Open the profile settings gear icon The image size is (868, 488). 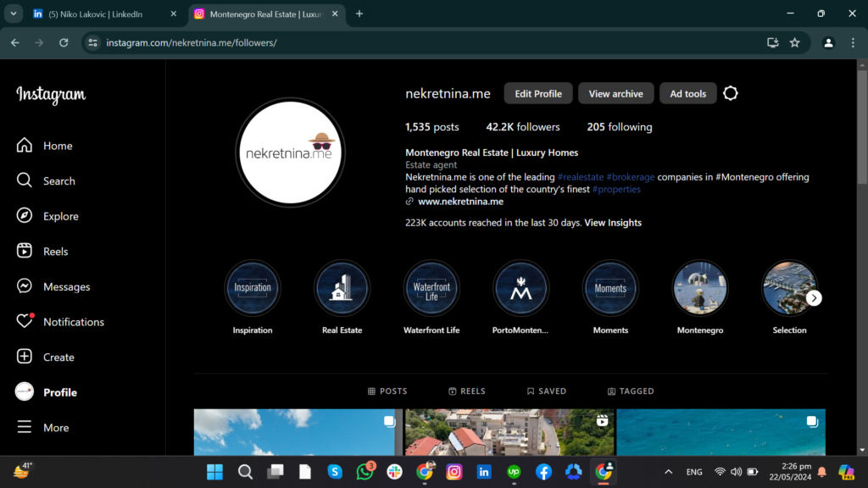[x=730, y=93]
